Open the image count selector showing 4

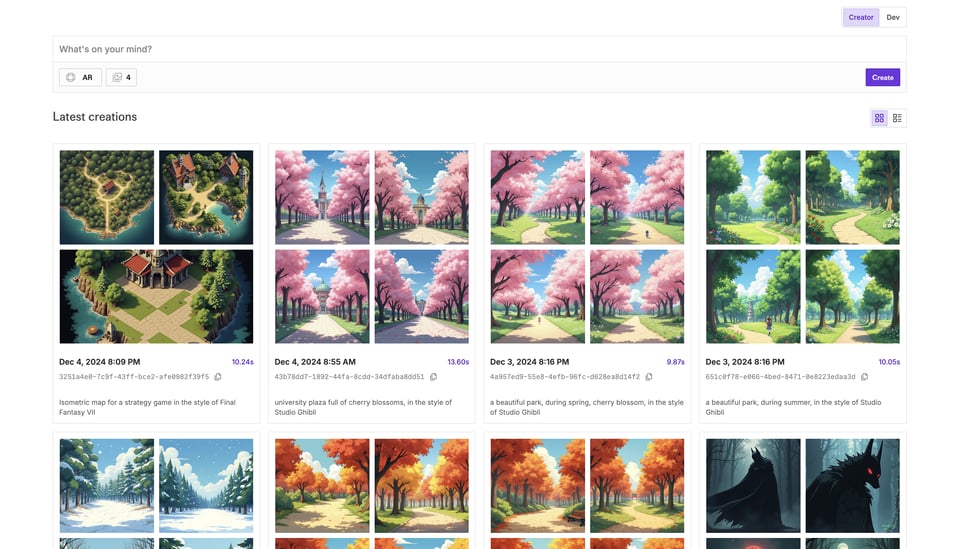121,77
